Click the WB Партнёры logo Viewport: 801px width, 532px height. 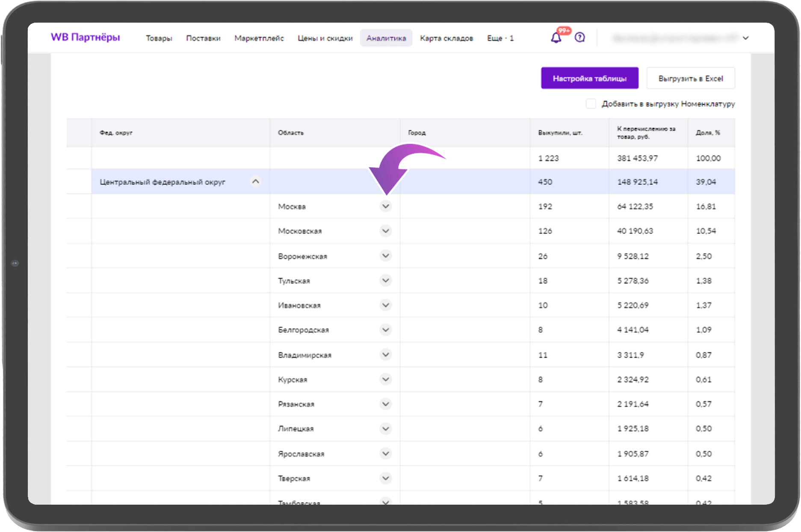tap(85, 38)
